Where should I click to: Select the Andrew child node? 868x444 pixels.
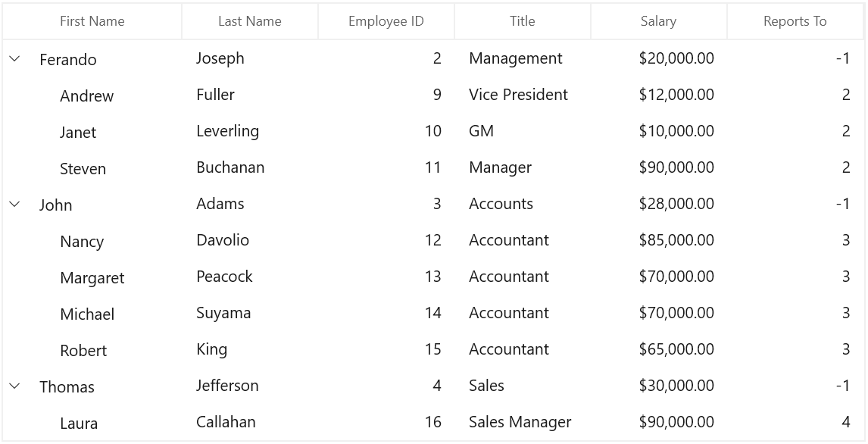(87, 95)
